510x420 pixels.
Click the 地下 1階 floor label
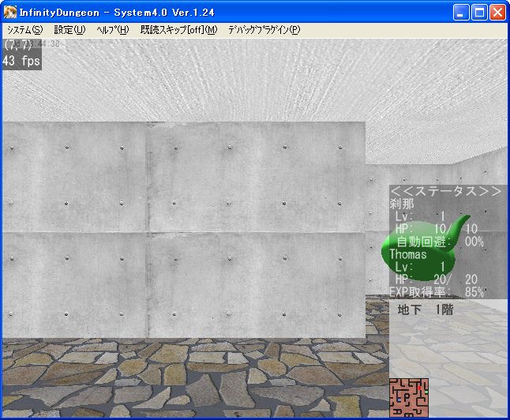[425, 309]
